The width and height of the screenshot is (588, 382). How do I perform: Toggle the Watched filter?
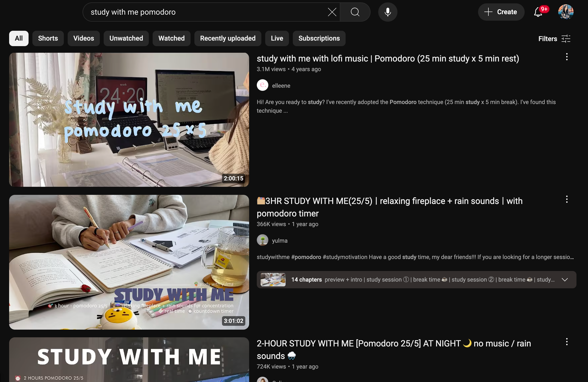(171, 38)
